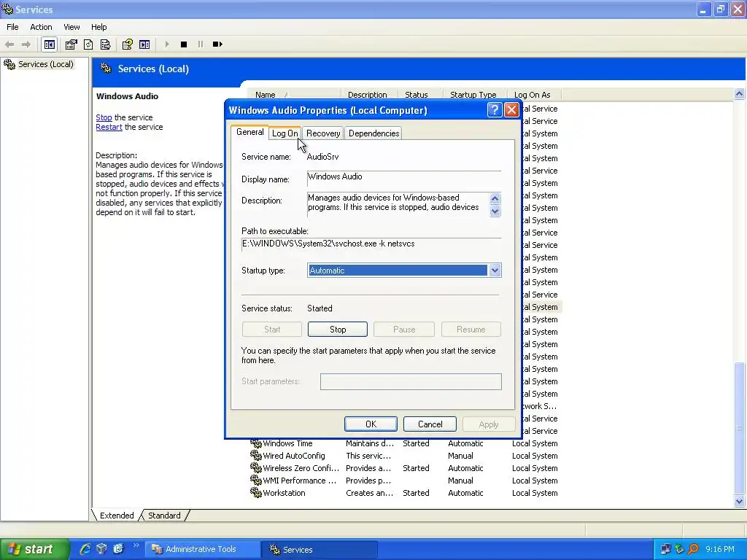
Task: Open the Action menu
Action: (x=41, y=27)
